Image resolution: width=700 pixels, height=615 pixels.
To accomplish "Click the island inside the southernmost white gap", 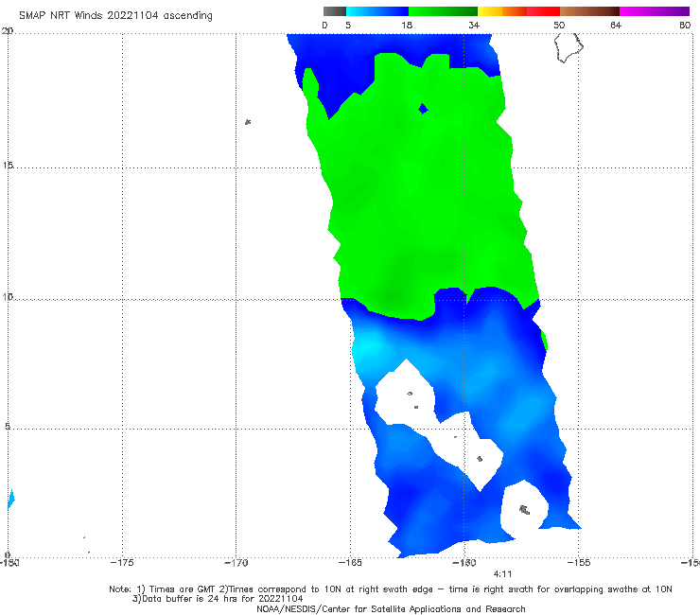I will [525, 510].
